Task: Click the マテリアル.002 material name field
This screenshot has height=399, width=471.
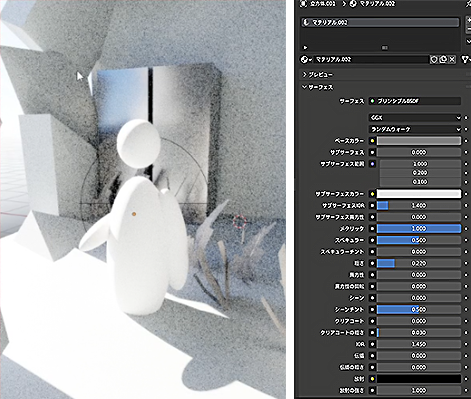Action: click(x=371, y=60)
